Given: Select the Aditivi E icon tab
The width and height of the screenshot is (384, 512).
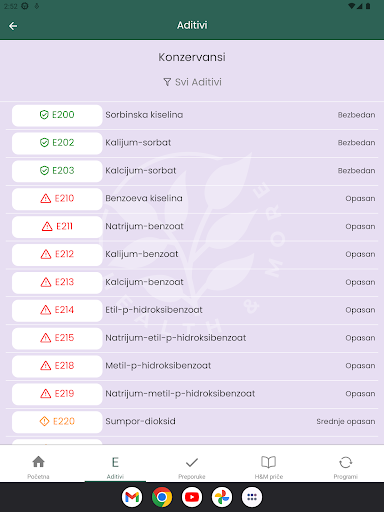Looking at the screenshot, I should [115, 467].
